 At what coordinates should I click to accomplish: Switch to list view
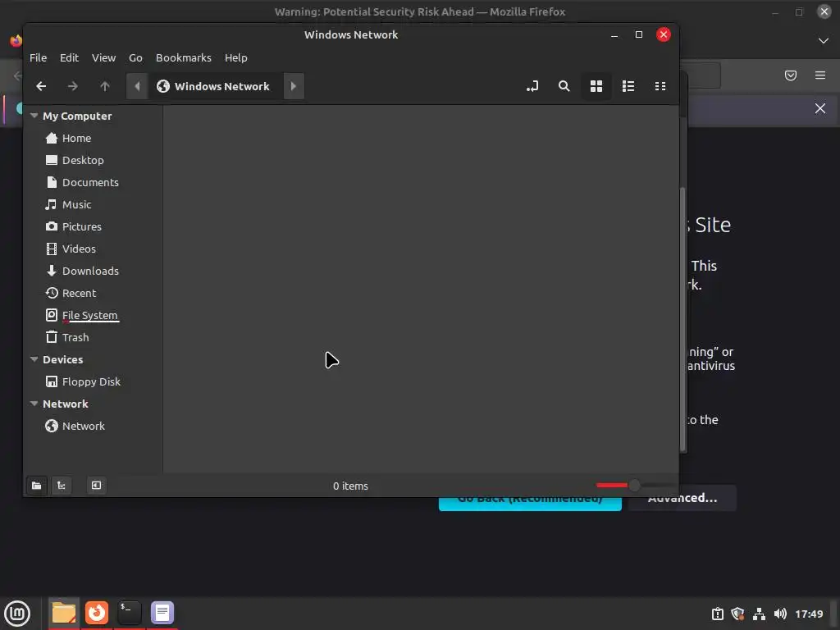pyautogui.click(x=628, y=86)
